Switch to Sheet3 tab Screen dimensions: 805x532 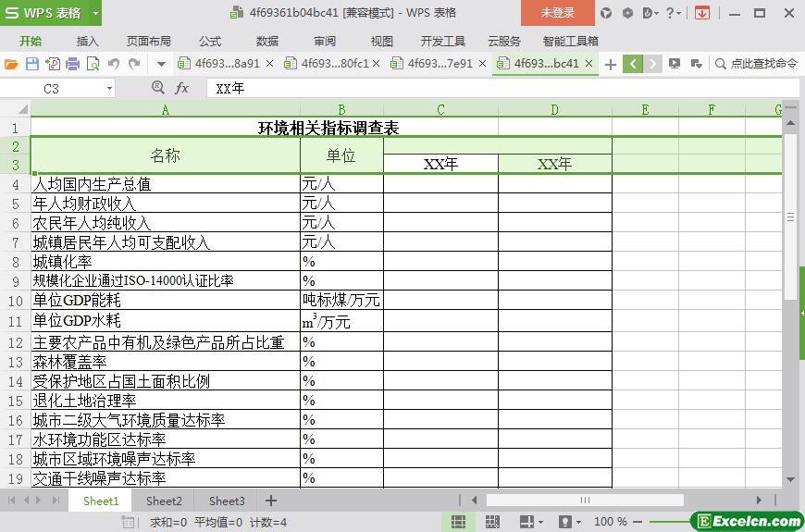tap(227, 501)
